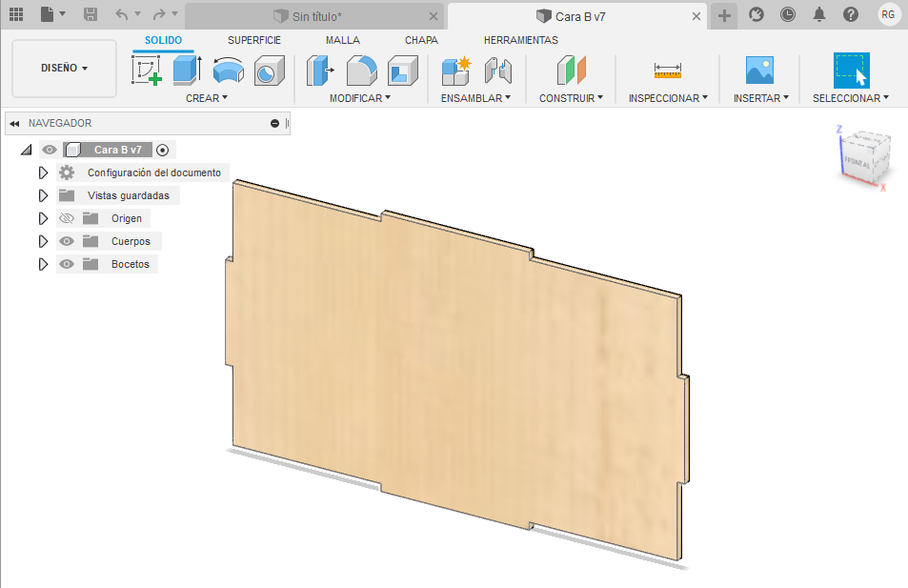Open the RG user profile menu
The height and width of the screenshot is (588, 908).
coord(888,14)
